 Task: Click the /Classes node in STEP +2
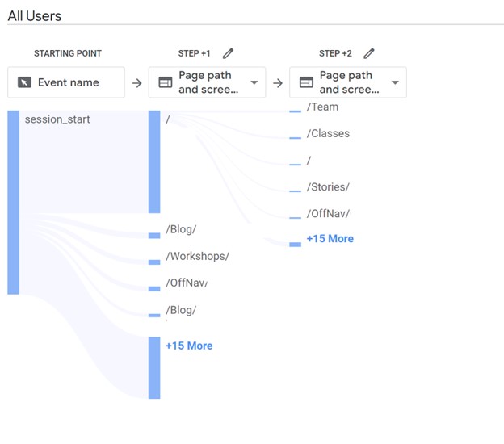click(x=328, y=133)
